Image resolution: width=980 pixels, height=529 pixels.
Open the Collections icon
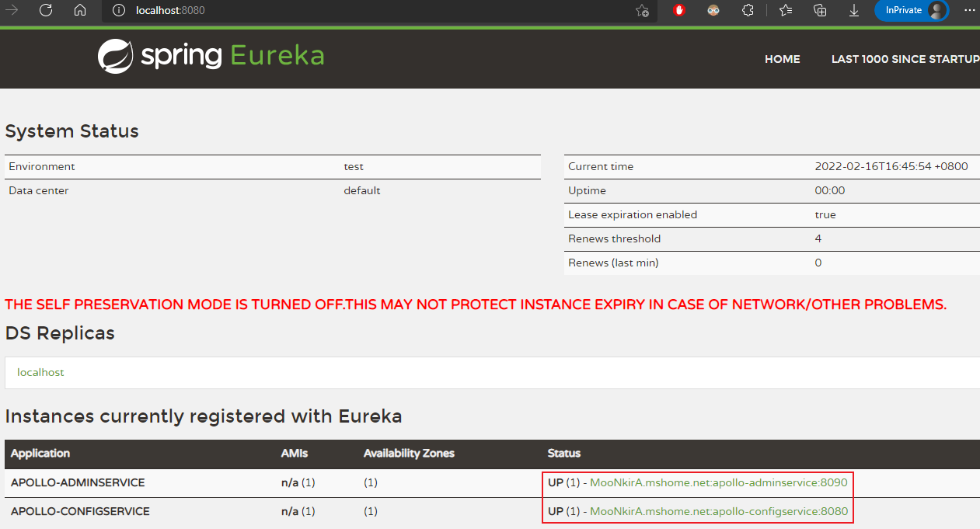[x=820, y=11]
